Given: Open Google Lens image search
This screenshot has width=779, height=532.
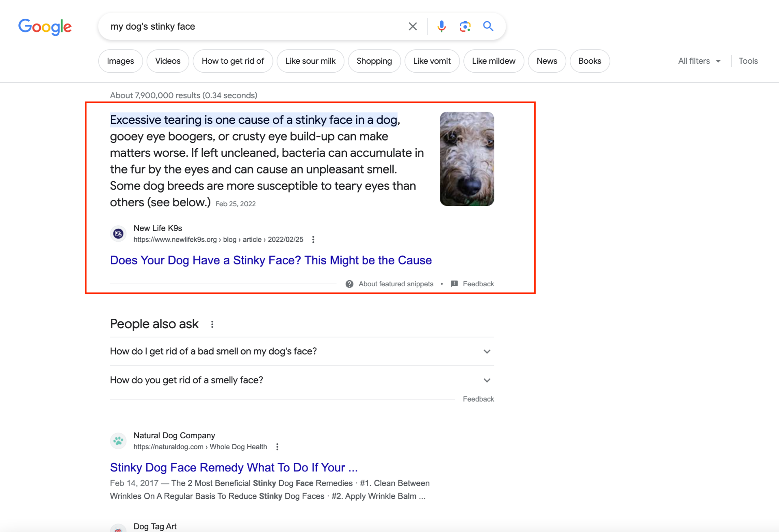Looking at the screenshot, I should (465, 26).
